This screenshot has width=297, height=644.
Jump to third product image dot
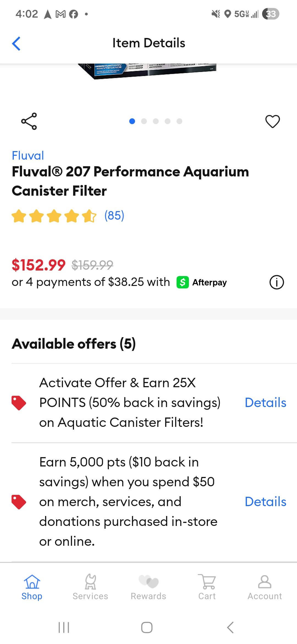pos(156,121)
